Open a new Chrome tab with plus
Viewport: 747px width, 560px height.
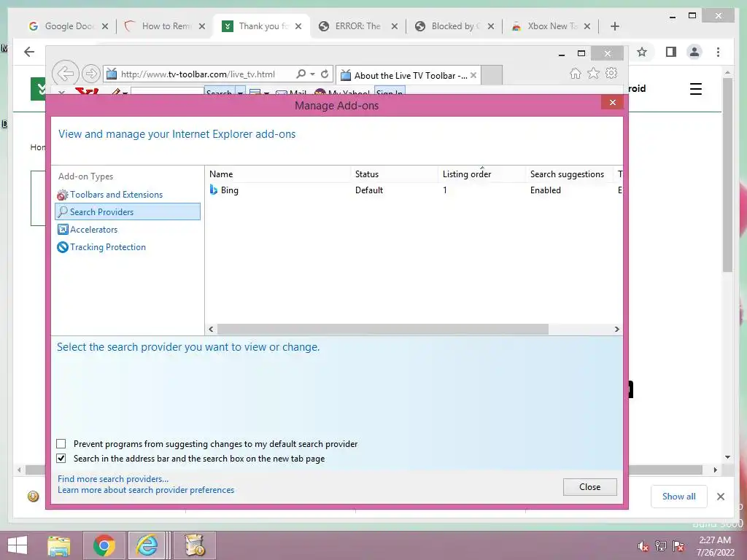pyautogui.click(x=614, y=26)
